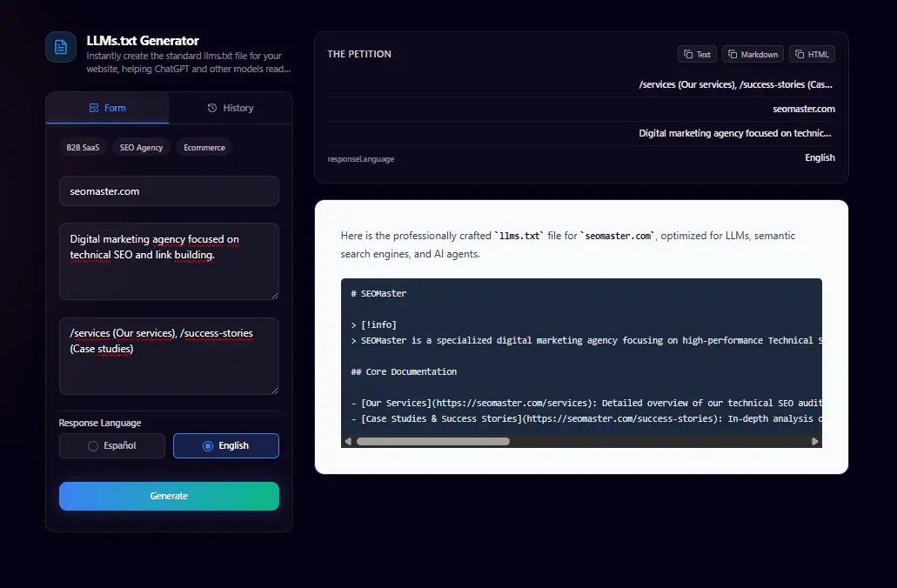Click the Our Services link line in code
Image resolution: width=897 pixels, height=588 pixels.
tap(586, 404)
